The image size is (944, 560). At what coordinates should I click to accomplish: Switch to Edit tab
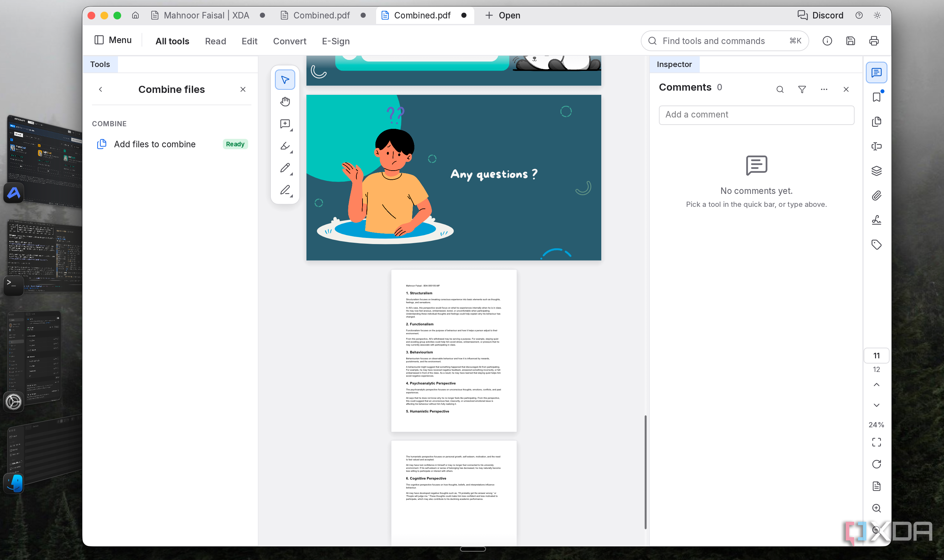(x=249, y=41)
